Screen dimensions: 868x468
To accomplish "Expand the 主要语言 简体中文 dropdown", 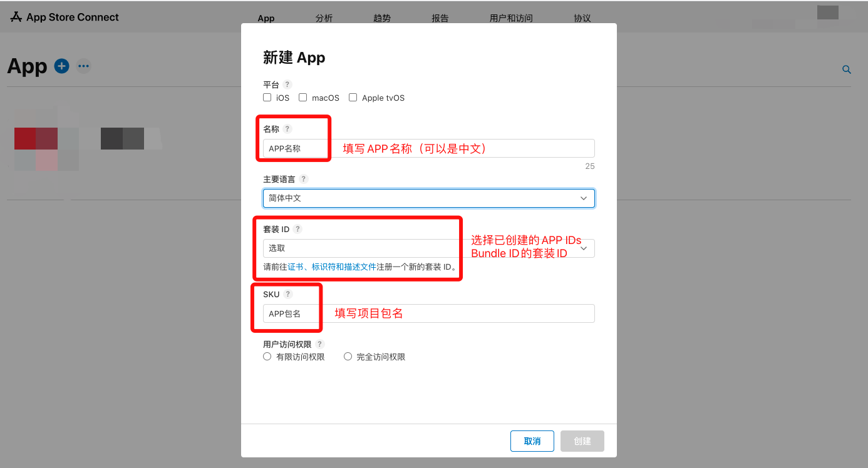I will click(428, 198).
